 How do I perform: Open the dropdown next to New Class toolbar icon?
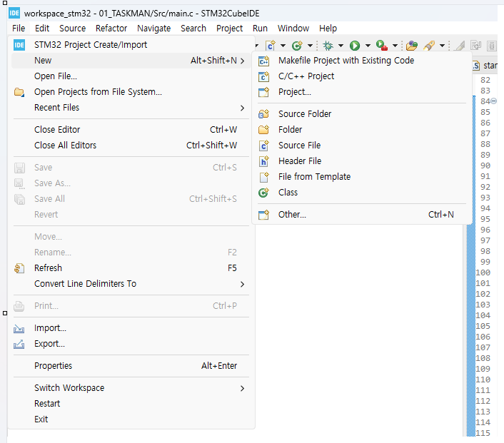[x=310, y=46]
